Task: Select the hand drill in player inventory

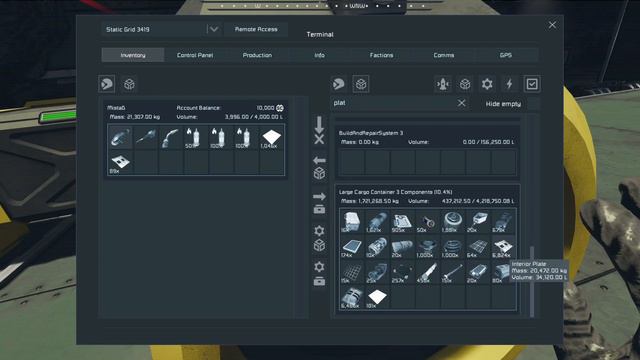Action: [171, 138]
